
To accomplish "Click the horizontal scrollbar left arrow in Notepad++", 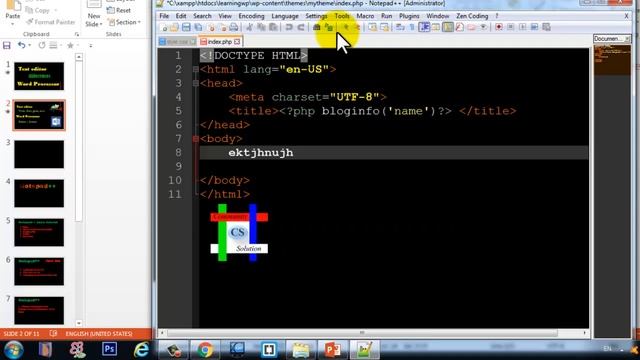I will coord(162,333).
